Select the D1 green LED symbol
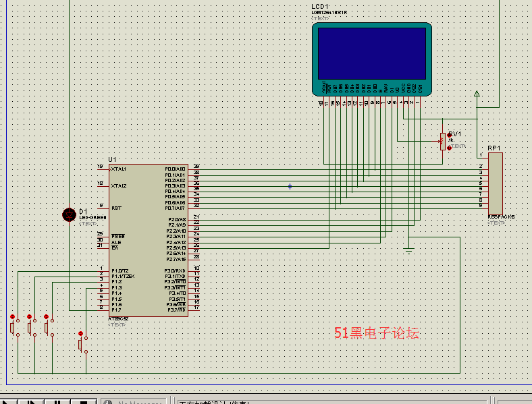Viewport: 532px width, 404px height. (x=70, y=215)
